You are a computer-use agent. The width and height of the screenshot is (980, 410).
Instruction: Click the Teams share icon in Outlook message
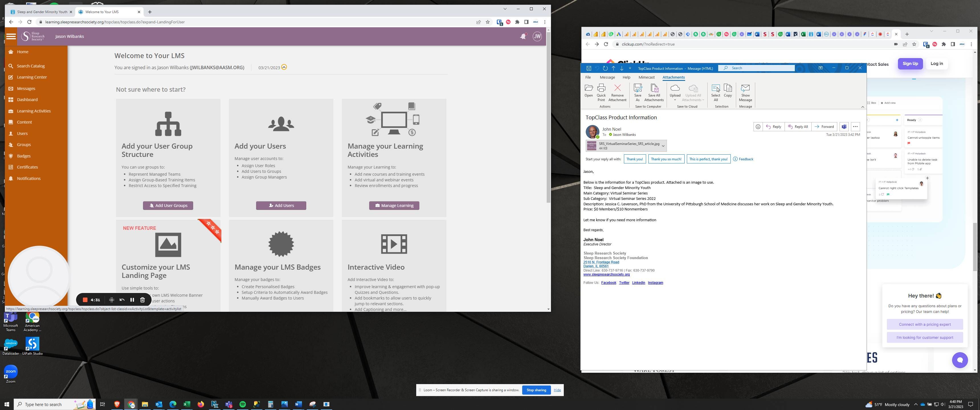coord(844,127)
